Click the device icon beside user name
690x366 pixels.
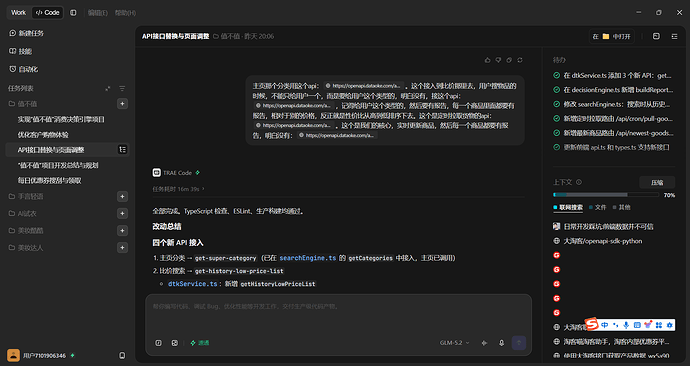coord(122,355)
